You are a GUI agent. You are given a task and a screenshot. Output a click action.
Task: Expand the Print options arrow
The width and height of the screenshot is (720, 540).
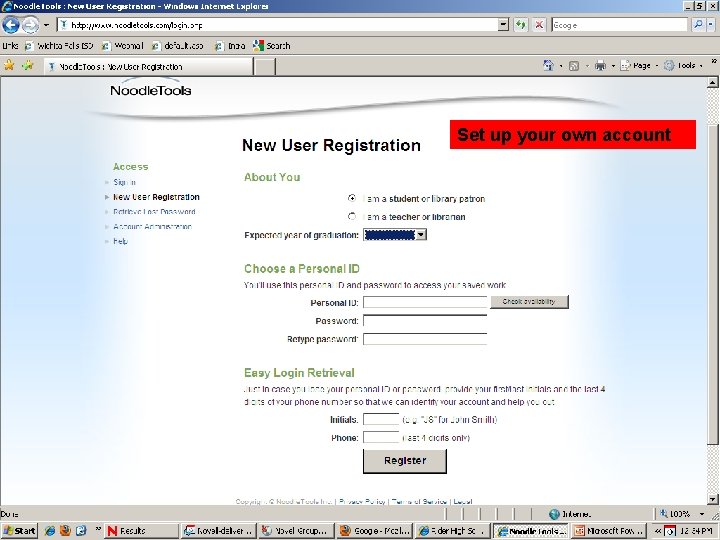(x=613, y=66)
